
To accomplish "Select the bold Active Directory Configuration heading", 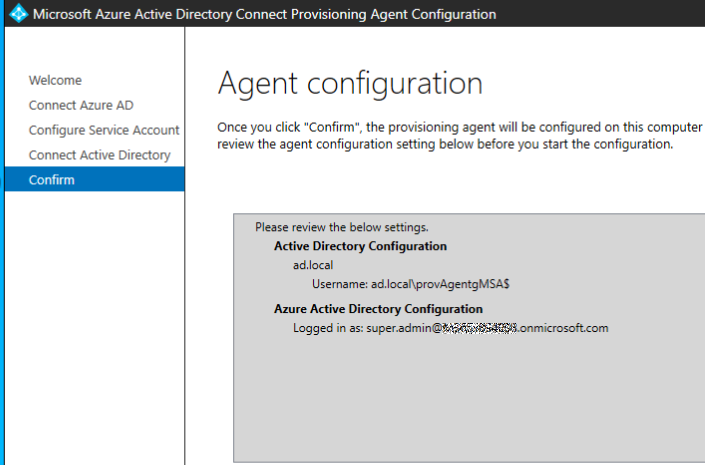I will click(x=360, y=246).
